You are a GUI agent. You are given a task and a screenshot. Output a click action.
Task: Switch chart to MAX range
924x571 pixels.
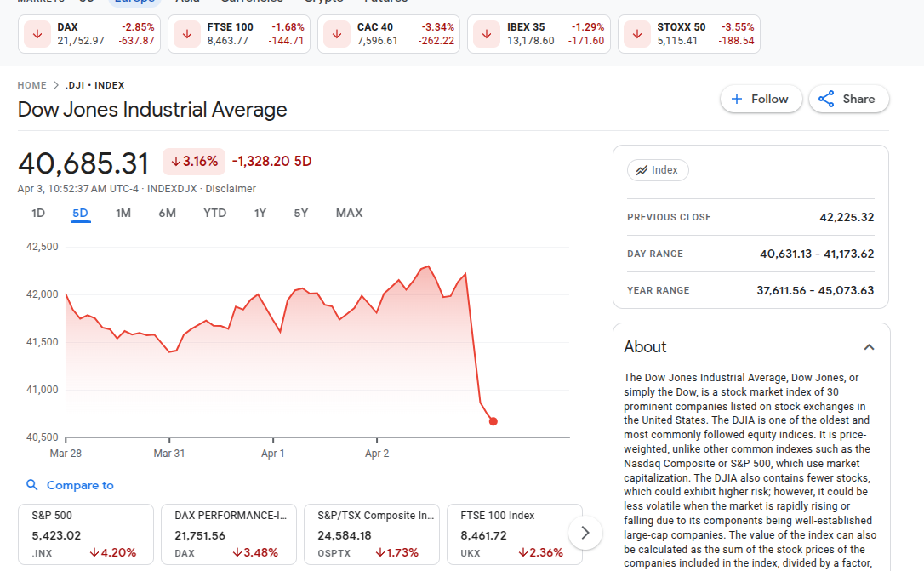pyautogui.click(x=349, y=213)
